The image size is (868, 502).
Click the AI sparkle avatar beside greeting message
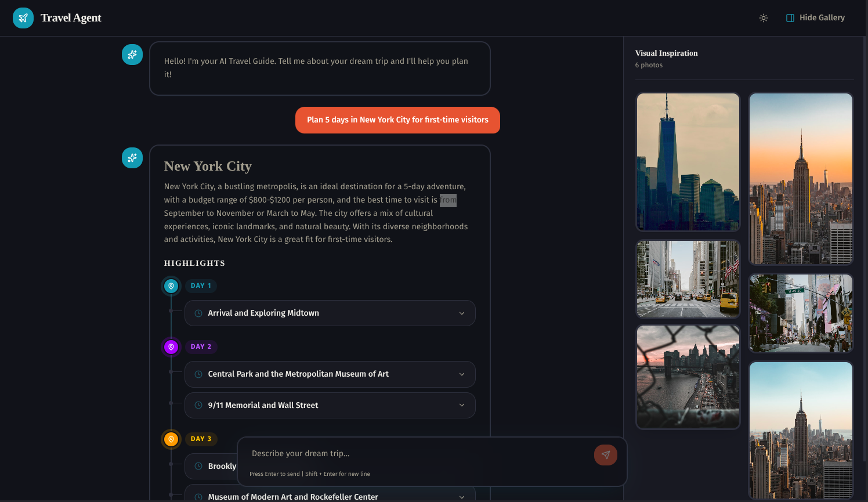point(132,55)
